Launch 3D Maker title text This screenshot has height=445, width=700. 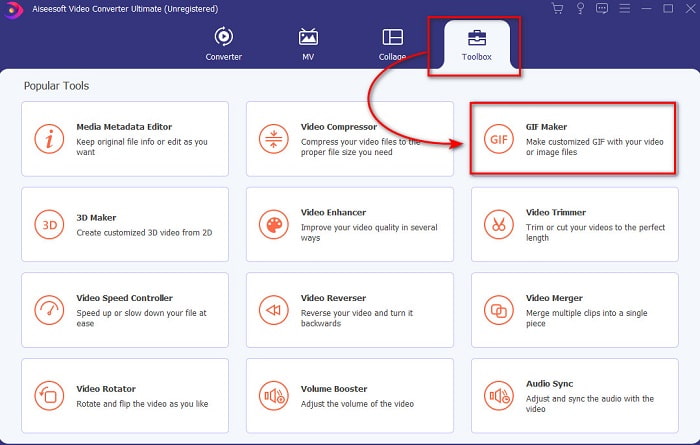coord(96,218)
